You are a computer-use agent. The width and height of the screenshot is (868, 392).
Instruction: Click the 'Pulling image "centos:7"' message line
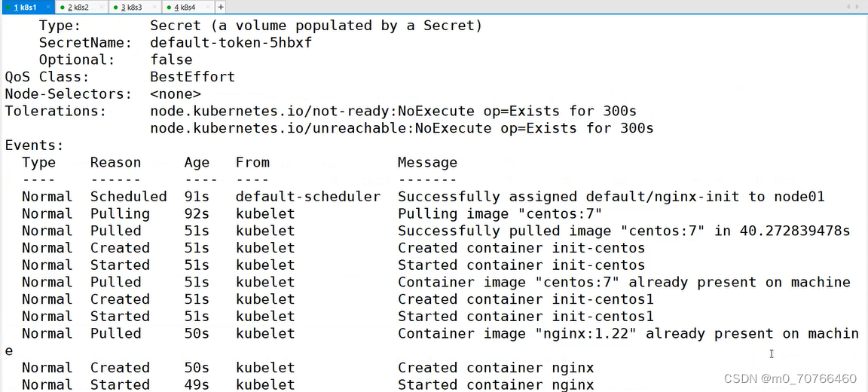pyautogui.click(x=500, y=214)
